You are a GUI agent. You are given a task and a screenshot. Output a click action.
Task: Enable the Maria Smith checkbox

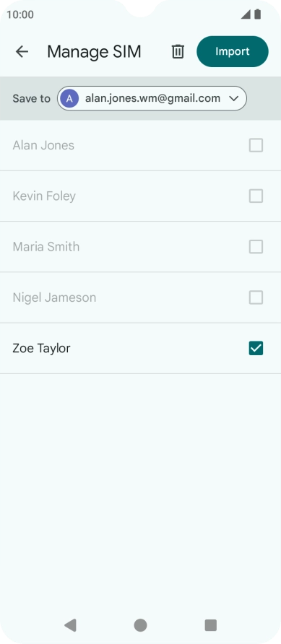coord(256,246)
